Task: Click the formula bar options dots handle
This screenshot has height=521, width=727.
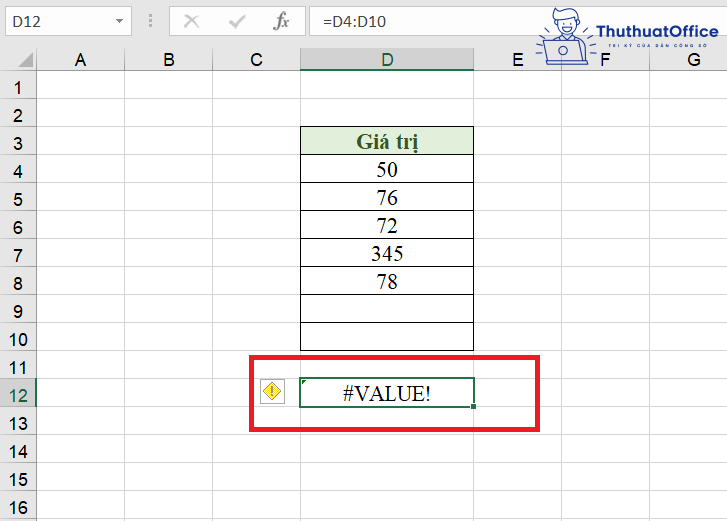Action: [x=150, y=21]
